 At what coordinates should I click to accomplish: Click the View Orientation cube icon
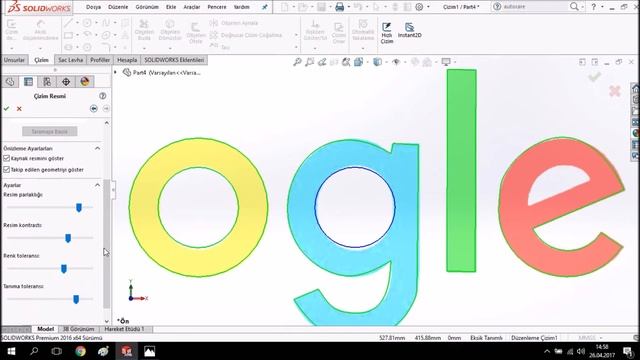click(x=358, y=62)
